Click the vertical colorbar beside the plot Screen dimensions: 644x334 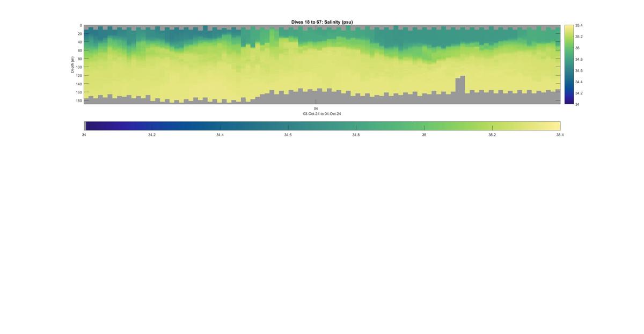tap(569, 64)
